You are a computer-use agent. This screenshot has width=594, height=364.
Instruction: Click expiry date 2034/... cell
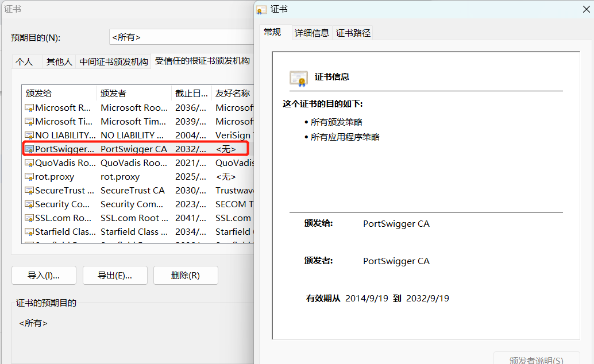(191, 232)
